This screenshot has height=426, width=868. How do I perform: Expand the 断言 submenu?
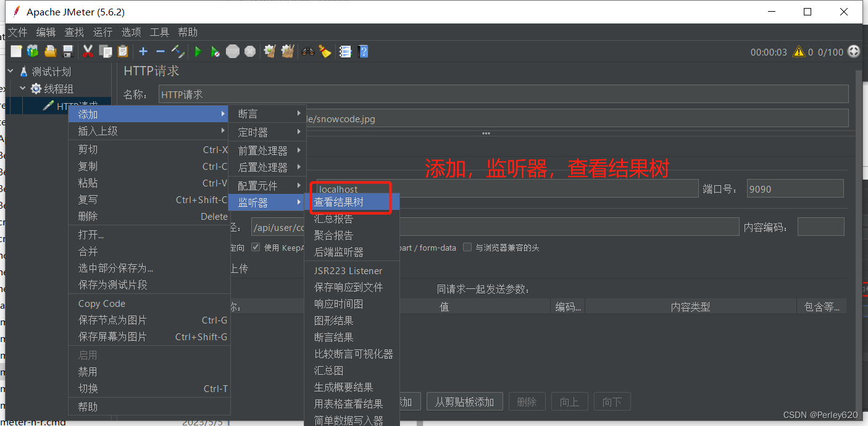pos(267,114)
